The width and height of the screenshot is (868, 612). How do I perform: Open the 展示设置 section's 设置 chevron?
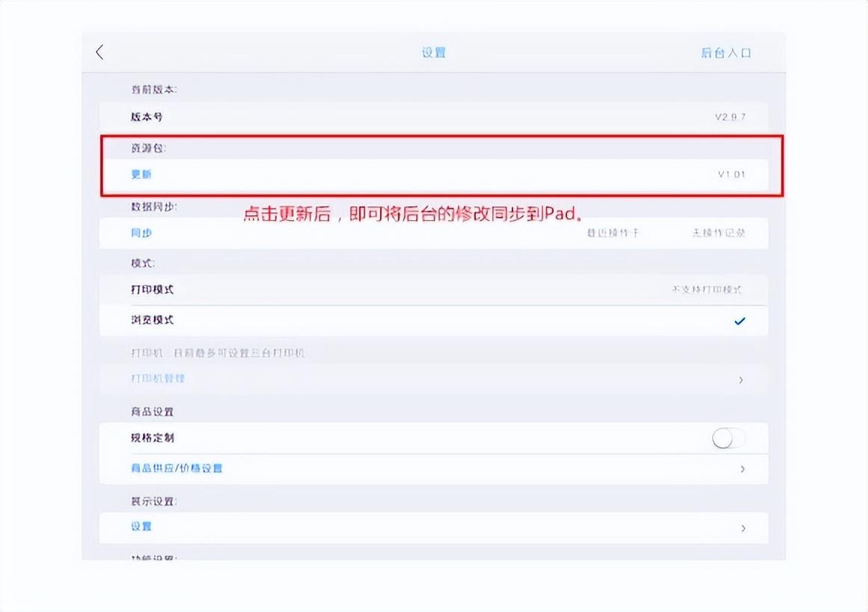pyautogui.click(x=742, y=527)
